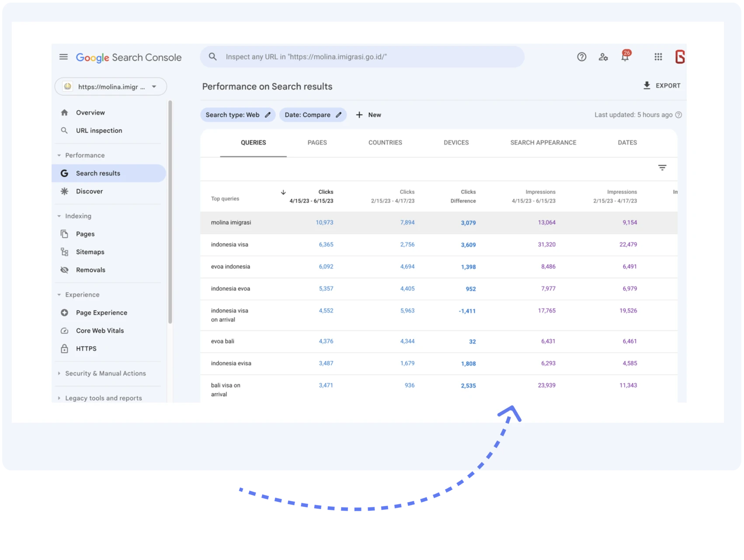
Task: Select the 'indonesia visa' query row
Action: pyautogui.click(x=439, y=245)
